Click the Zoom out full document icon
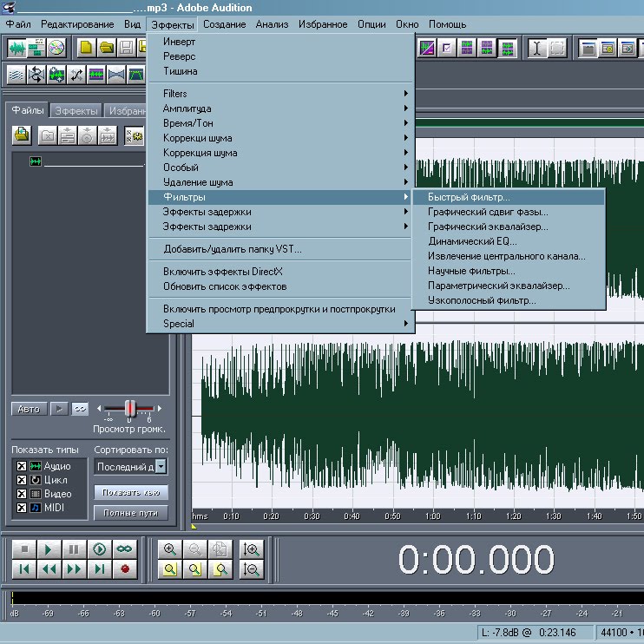The image size is (644, 644). [x=220, y=549]
